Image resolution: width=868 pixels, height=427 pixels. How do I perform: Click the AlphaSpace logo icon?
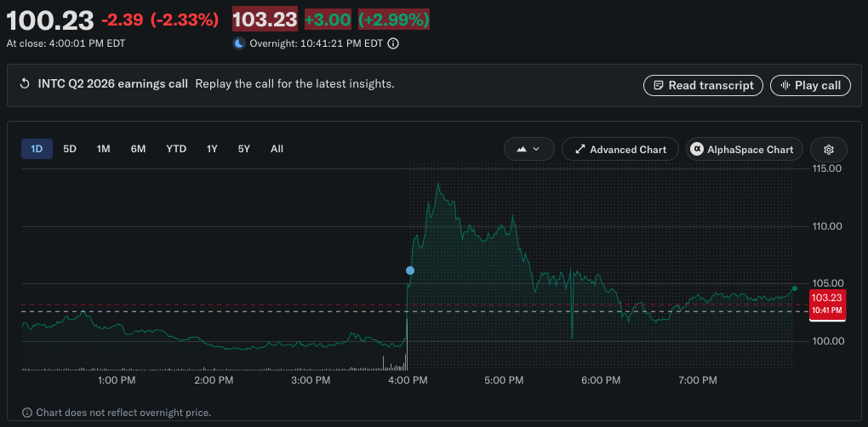click(696, 150)
